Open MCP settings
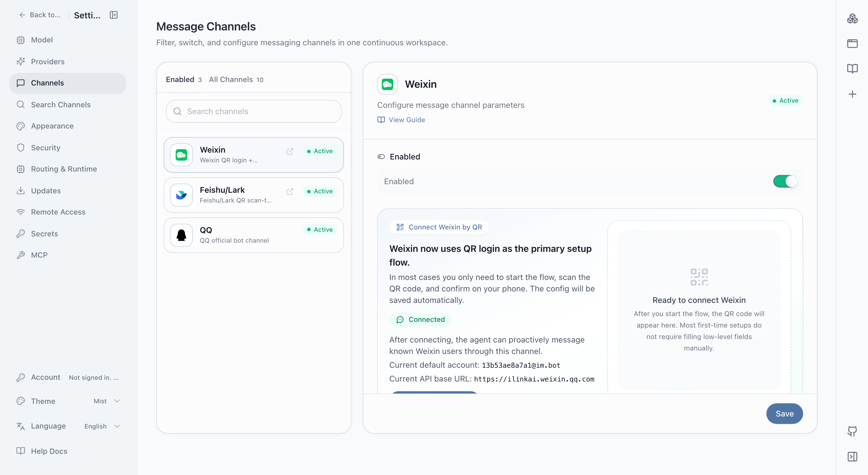This screenshot has height=475, width=868. [x=68, y=255]
